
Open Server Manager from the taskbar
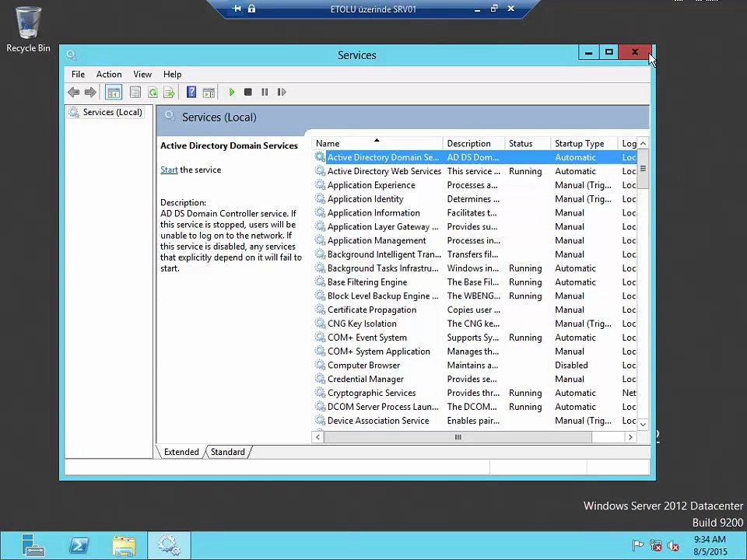33,545
